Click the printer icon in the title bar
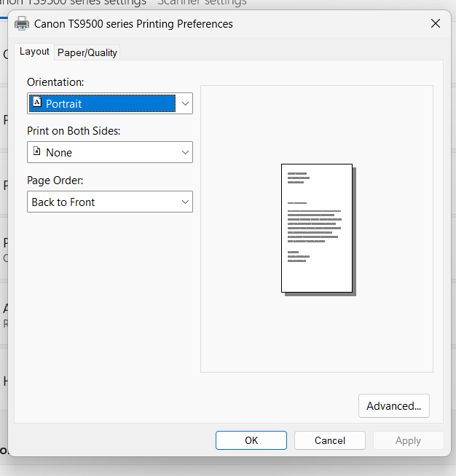The image size is (456, 476). click(22, 24)
